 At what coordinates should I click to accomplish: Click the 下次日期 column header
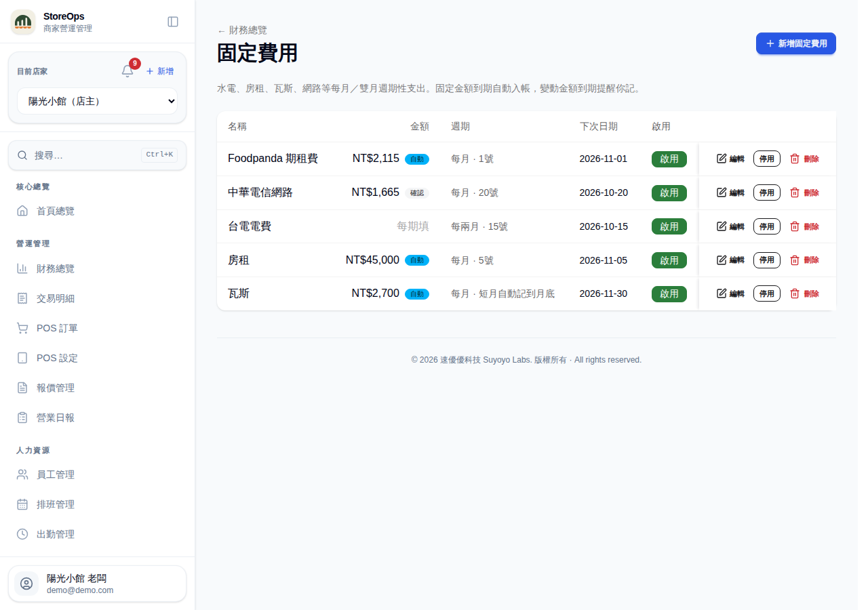599,127
